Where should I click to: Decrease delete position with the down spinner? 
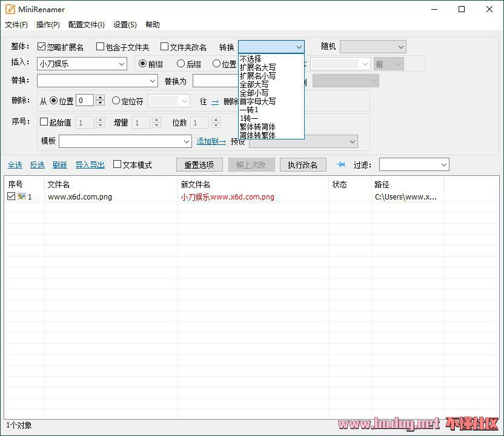coord(101,103)
